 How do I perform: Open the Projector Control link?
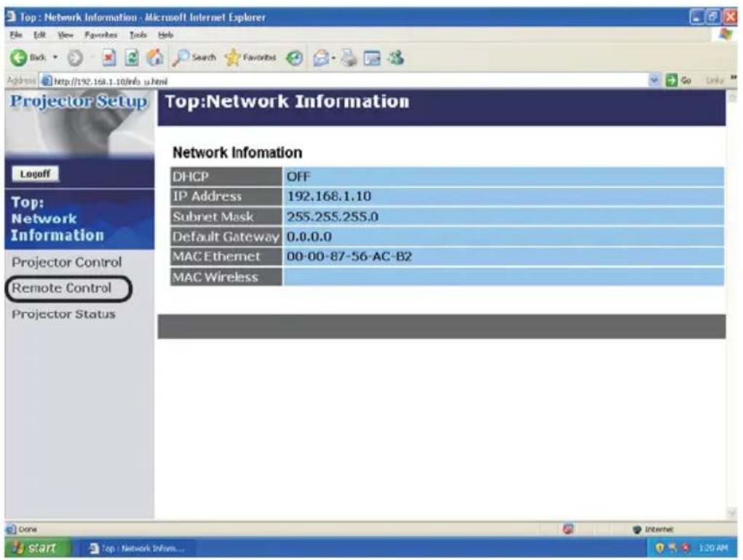tap(67, 262)
